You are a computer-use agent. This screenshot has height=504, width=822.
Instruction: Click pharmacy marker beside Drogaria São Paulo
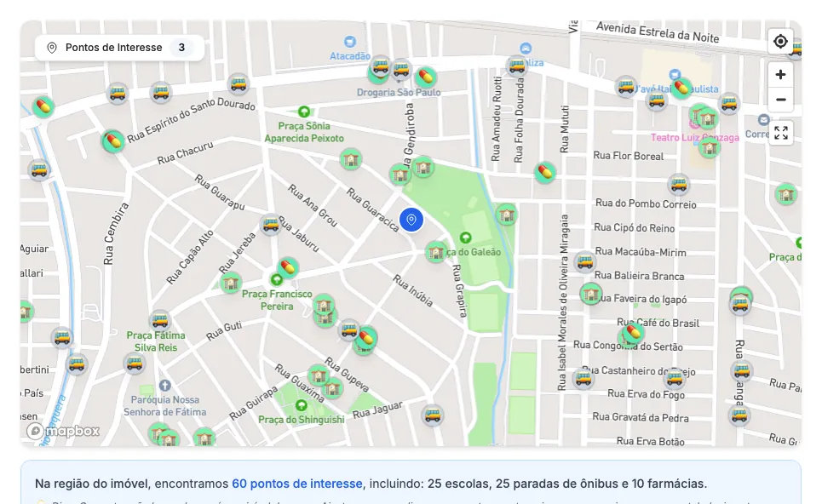pos(426,77)
